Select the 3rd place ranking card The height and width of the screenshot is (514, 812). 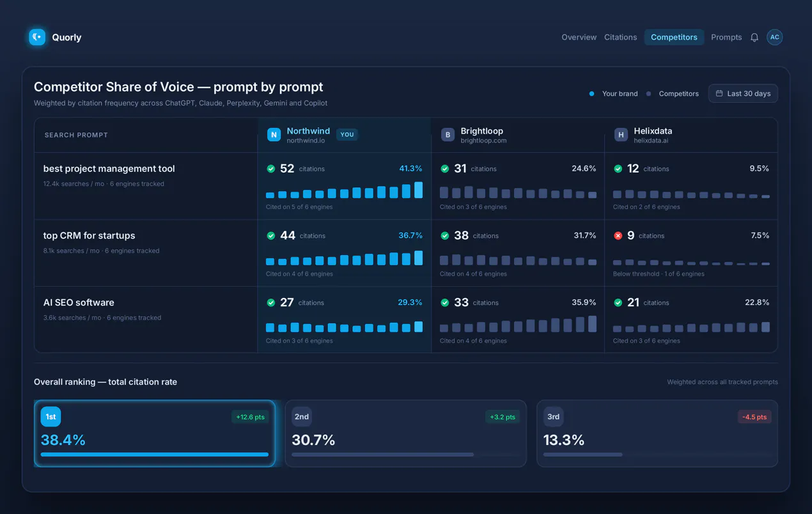(657, 433)
